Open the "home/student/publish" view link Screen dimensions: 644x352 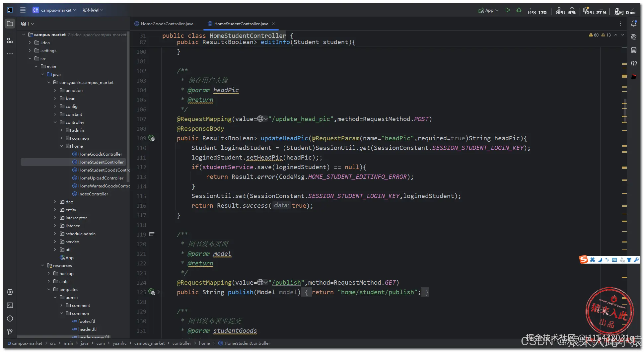pyautogui.click(x=378, y=292)
